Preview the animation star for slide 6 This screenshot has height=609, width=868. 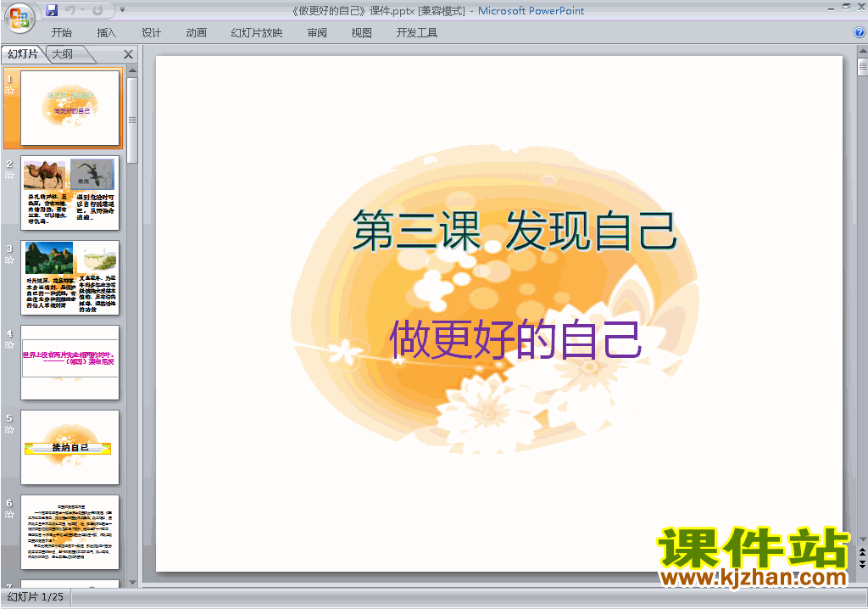click(9, 514)
